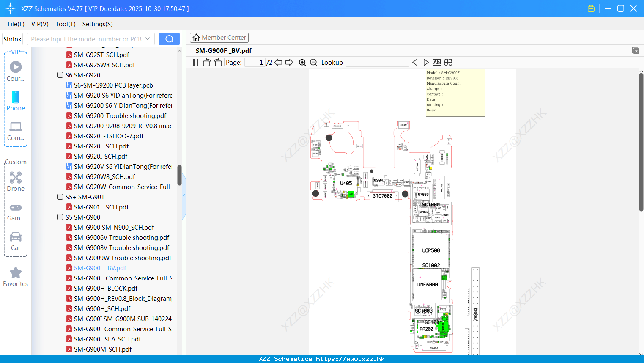
Task: Open the Settings(S) menu
Action: pyautogui.click(x=98, y=24)
